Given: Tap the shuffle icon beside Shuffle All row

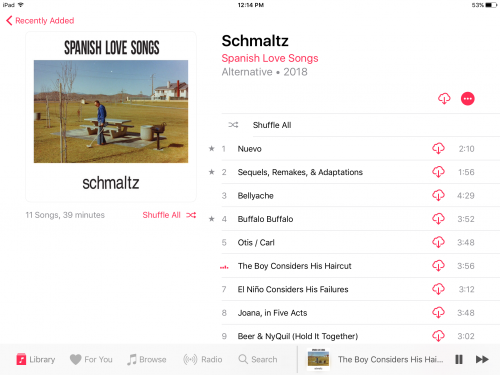Looking at the screenshot, I should pyautogui.click(x=233, y=125).
